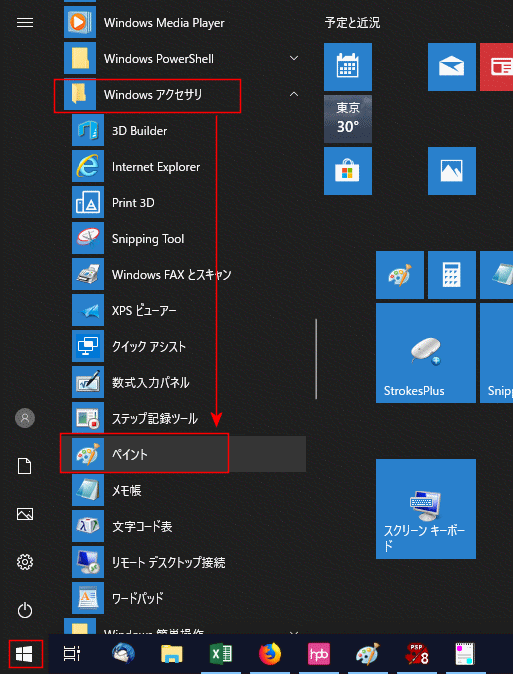Open Paint Shop Pro 8 on taskbar

(x=417, y=654)
